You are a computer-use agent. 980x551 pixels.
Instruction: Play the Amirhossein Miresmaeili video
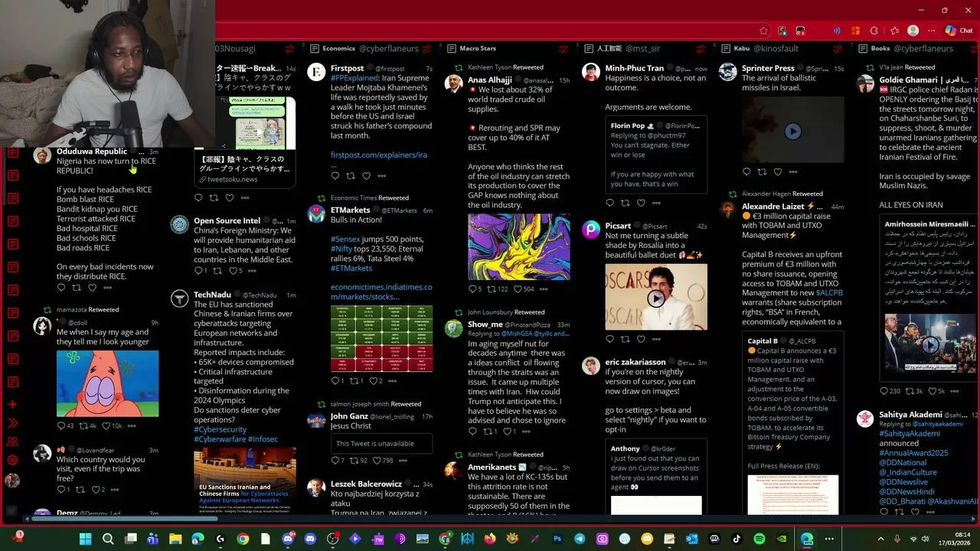[930, 344]
